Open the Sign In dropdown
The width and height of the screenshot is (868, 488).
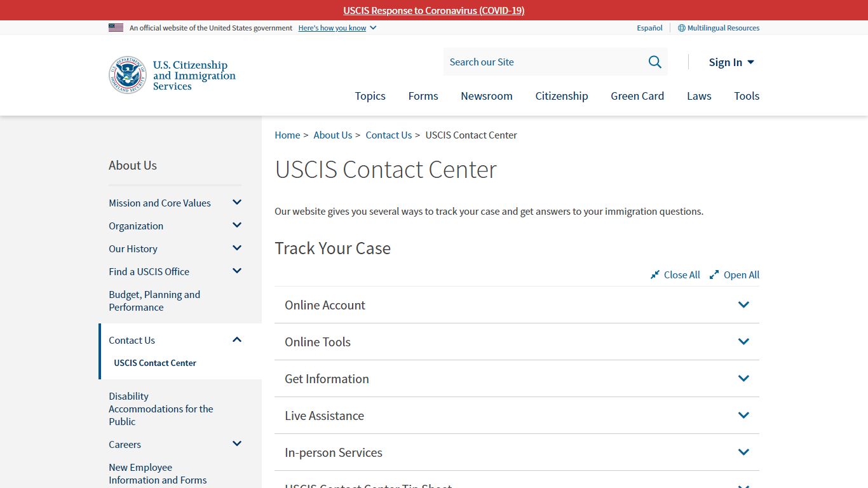[x=731, y=62]
